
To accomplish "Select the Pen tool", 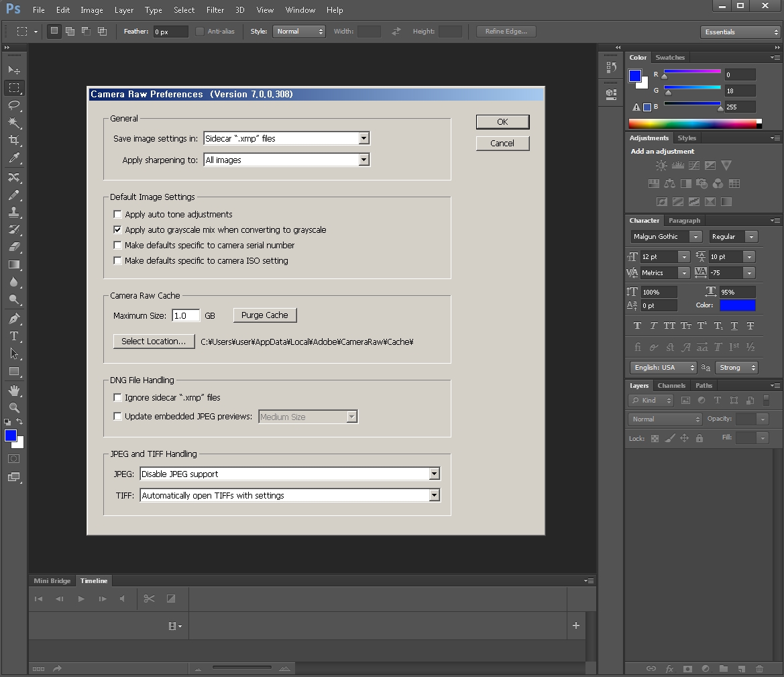I will (14, 318).
